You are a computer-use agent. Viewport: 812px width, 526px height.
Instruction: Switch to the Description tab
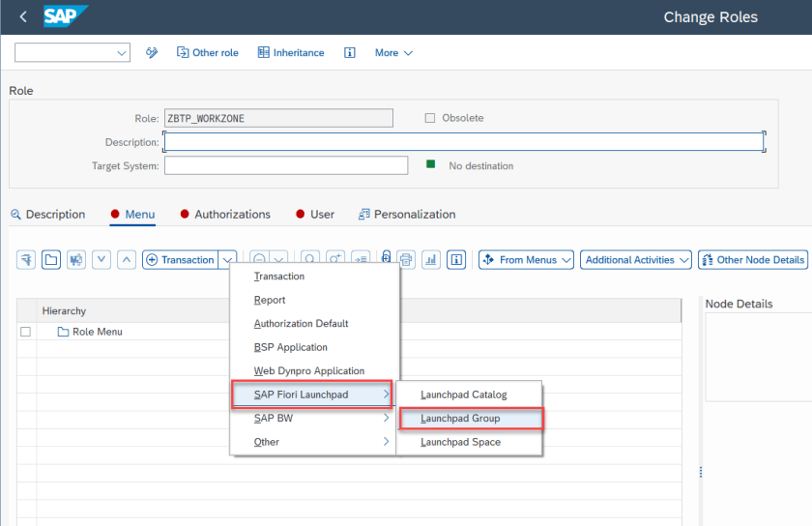47,214
